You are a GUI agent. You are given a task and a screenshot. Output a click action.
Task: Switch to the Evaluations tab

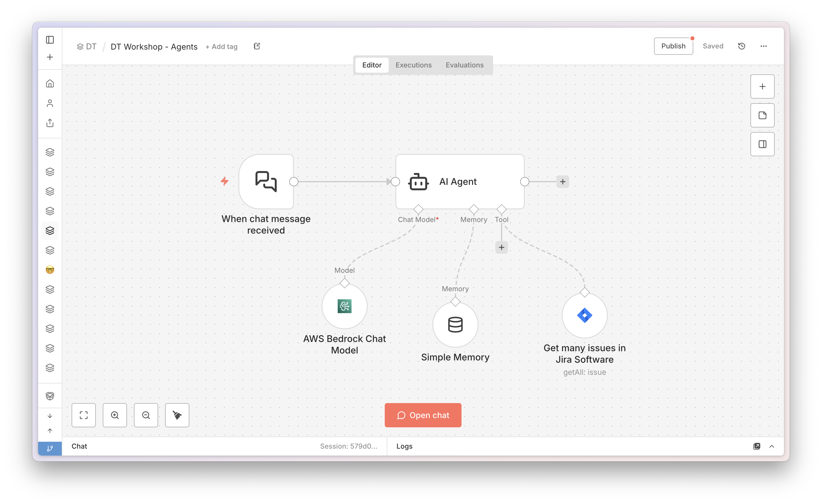tap(464, 65)
